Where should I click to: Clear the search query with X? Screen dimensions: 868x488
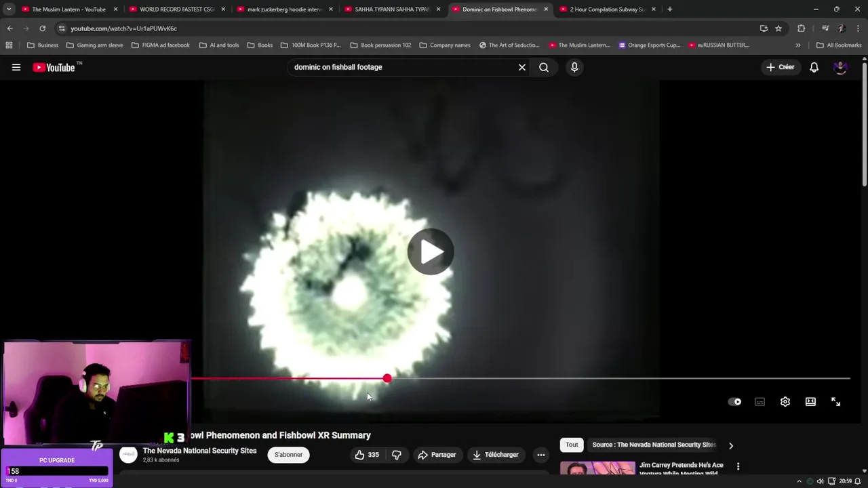point(522,67)
